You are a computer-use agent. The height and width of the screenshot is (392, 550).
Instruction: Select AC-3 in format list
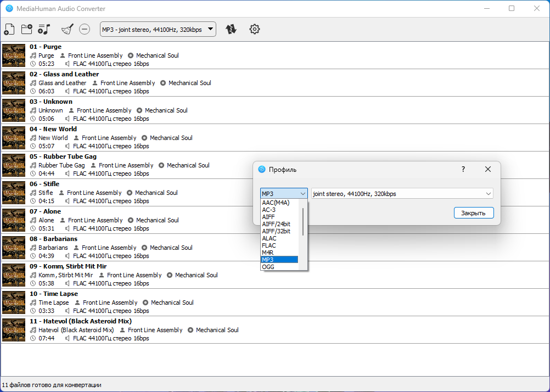tap(279, 210)
